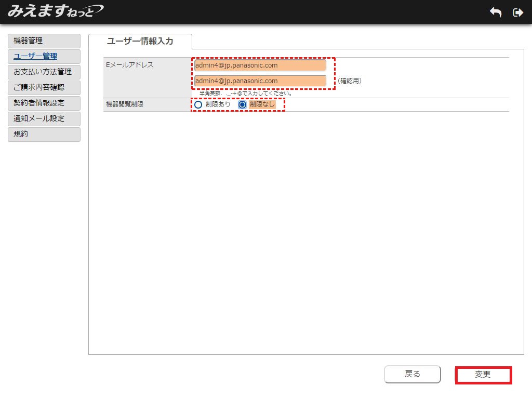
Task: Focus the confirmation (確認用) email field
Action: (x=260, y=81)
